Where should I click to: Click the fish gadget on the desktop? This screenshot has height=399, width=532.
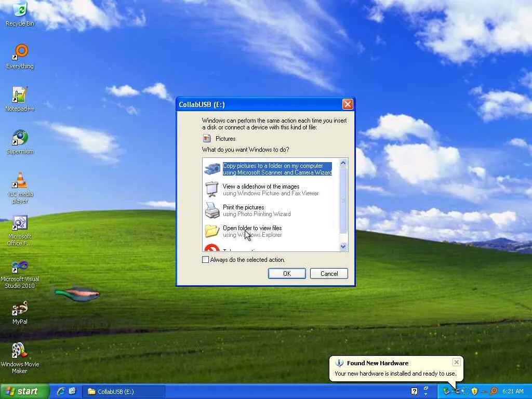coord(77,295)
